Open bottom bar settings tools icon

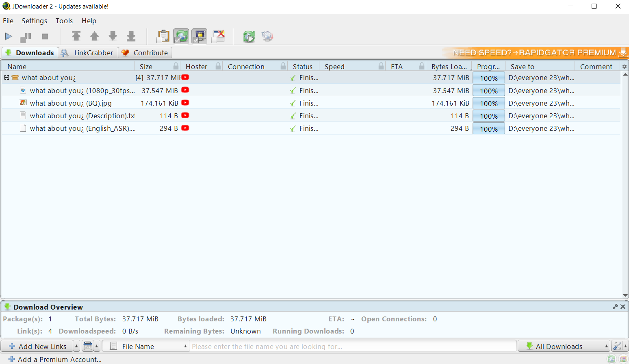click(617, 346)
